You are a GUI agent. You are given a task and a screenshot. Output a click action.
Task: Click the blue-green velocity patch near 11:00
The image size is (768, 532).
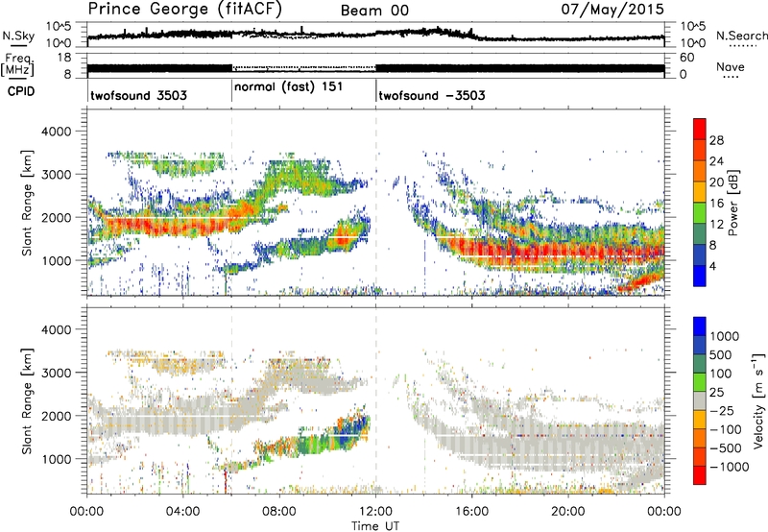click(x=350, y=431)
